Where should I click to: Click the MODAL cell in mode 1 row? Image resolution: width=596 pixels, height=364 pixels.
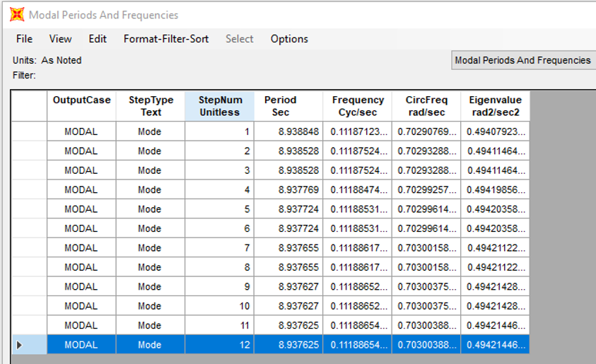tap(82, 131)
